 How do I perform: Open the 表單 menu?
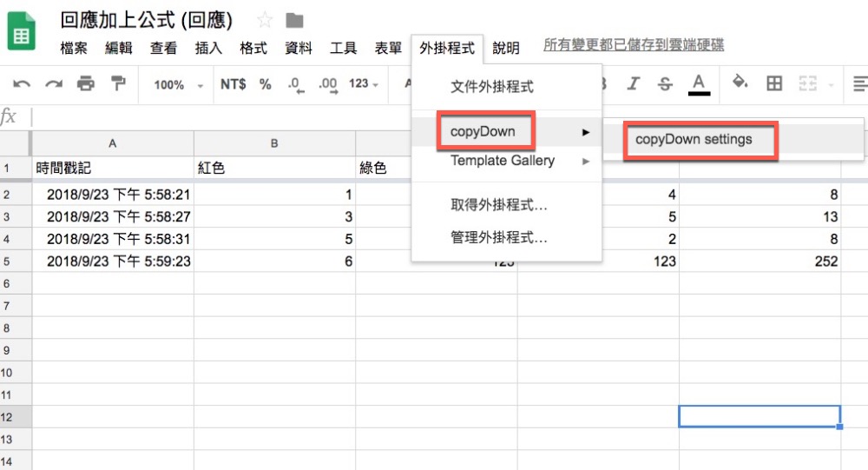pyautogui.click(x=388, y=49)
